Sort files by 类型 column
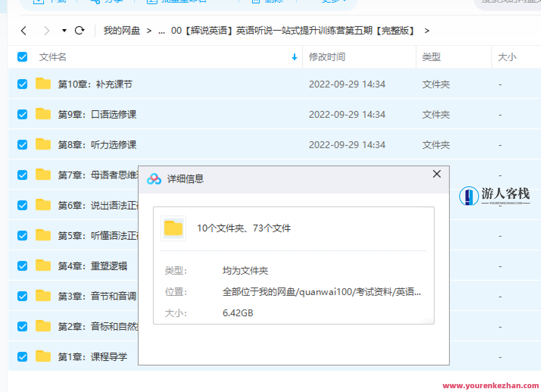The height and width of the screenshot is (392, 541). [x=431, y=57]
